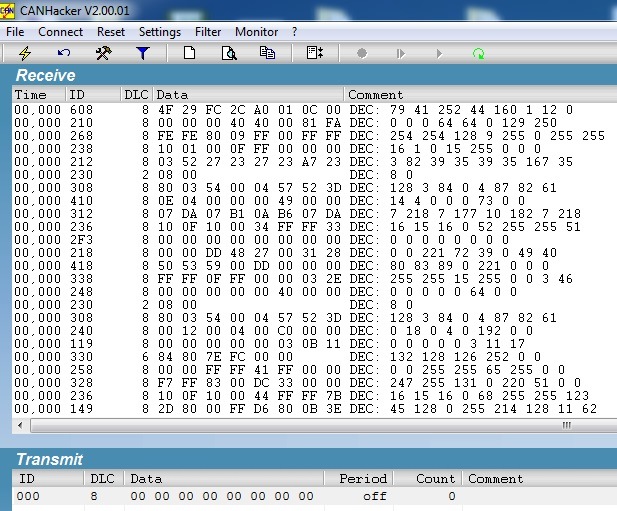Click the blue funnel filter icon
The height and width of the screenshot is (511, 617).
coord(142,53)
